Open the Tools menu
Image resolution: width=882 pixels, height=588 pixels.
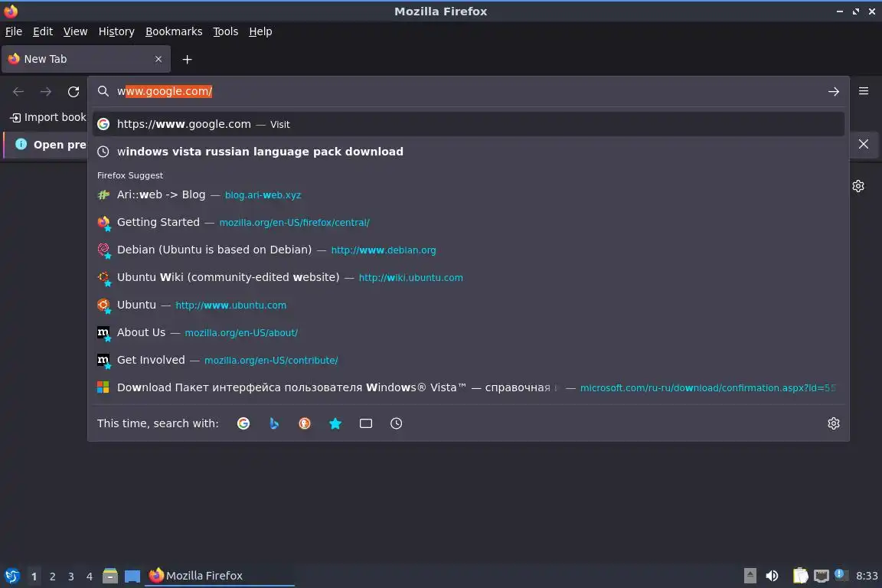226,31
